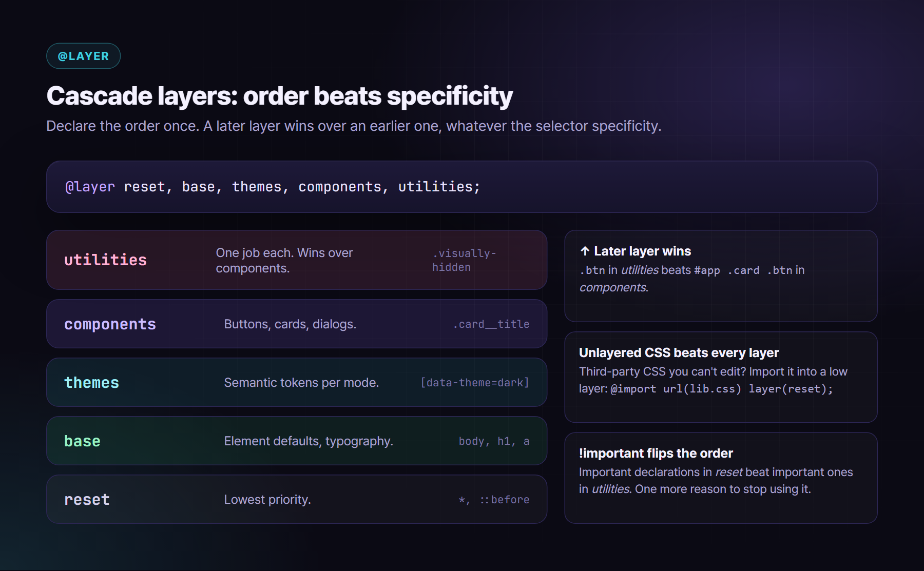This screenshot has height=571, width=924.
Task: Click the .visually-hidden selector example
Action: point(464,260)
